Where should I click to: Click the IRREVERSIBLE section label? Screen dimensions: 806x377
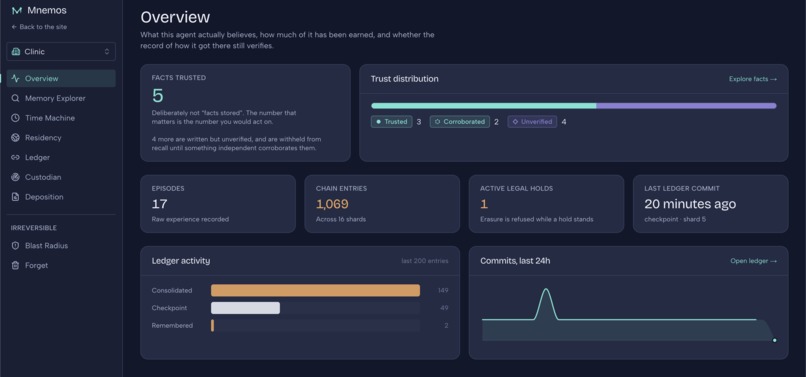point(34,228)
